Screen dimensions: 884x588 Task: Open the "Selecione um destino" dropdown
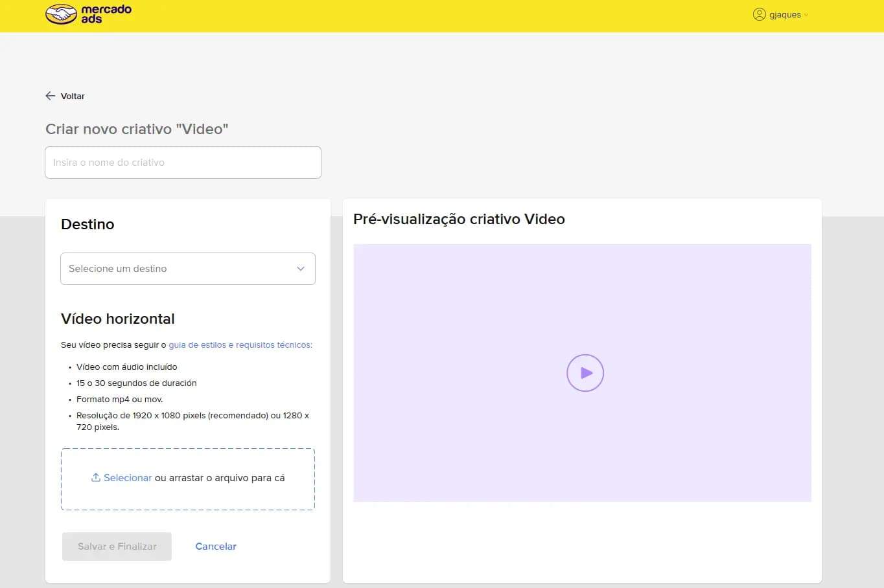(188, 269)
